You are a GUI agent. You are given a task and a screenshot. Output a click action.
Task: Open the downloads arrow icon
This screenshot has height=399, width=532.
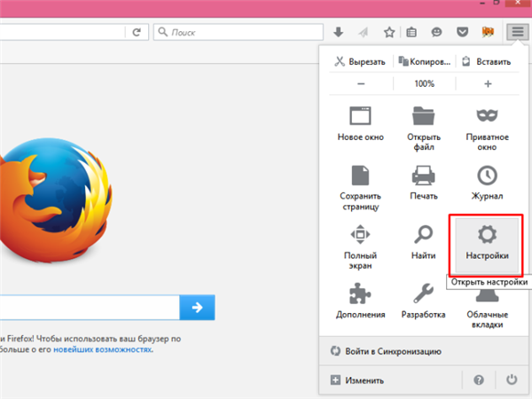click(339, 32)
